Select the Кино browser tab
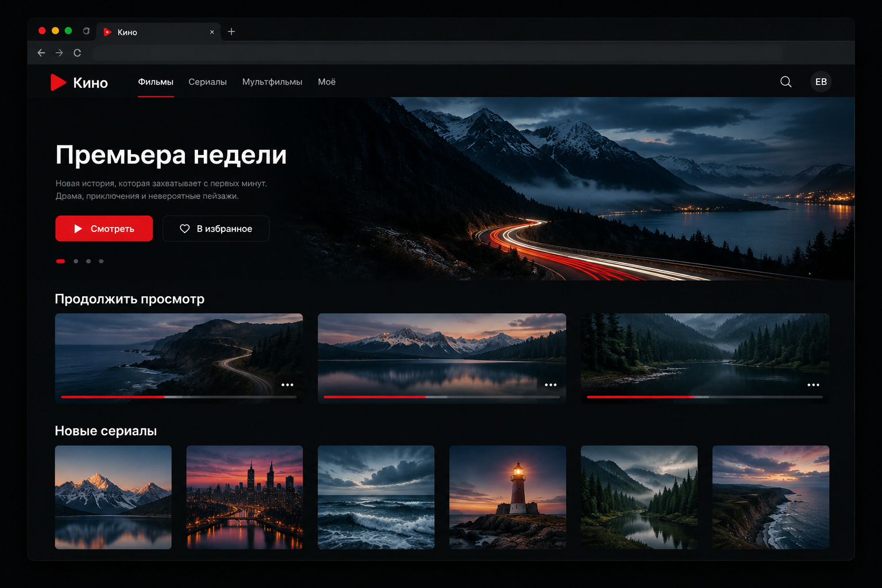 pyautogui.click(x=157, y=32)
